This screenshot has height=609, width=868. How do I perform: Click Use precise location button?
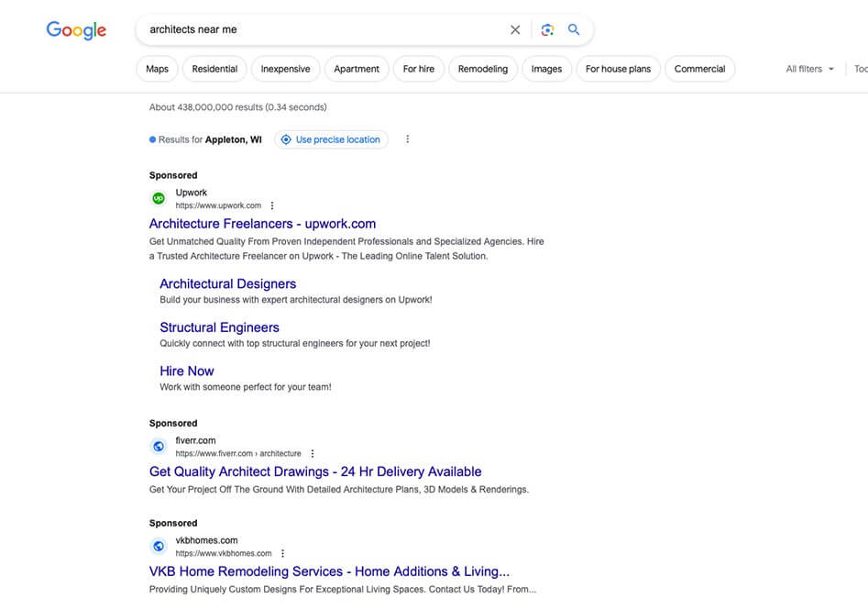click(x=331, y=139)
